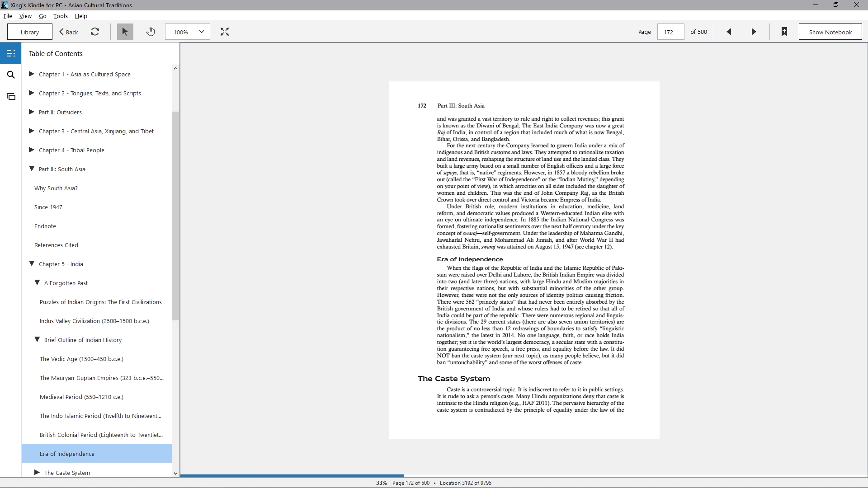The width and height of the screenshot is (868, 488).
Task: Collapse Chapter 5 - India
Action: point(32,263)
